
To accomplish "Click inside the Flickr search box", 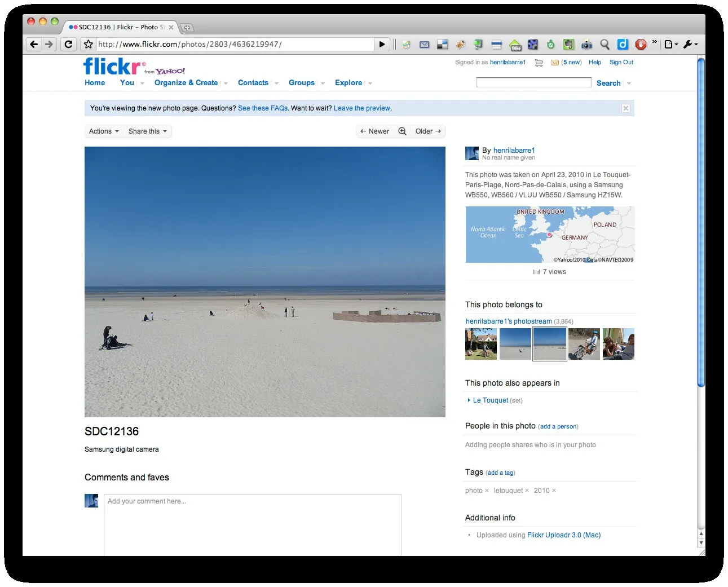I will (x=533, y=83).
